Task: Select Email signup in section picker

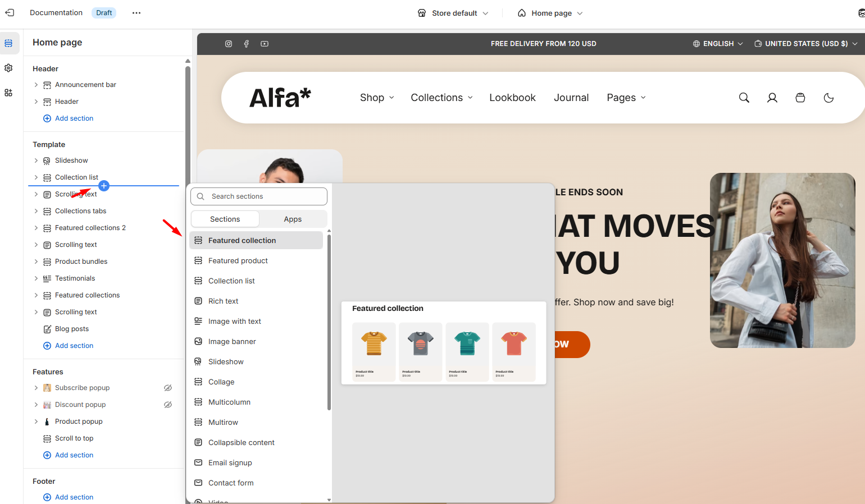Action: [256, 462]
